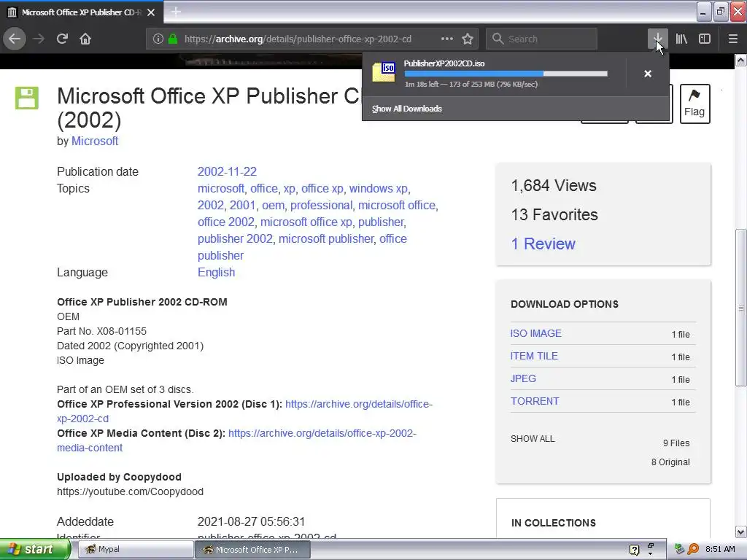Go to the browser home page
747x560 pixels.
coord(85,39)
